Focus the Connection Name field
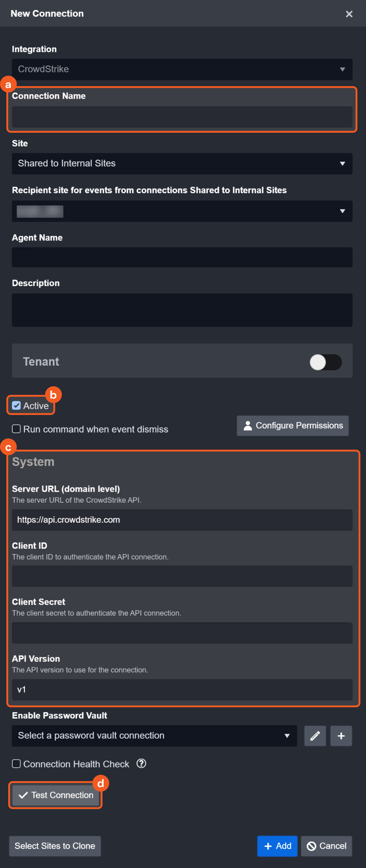This screenshot has width=366, height=868. click(182, 117)
